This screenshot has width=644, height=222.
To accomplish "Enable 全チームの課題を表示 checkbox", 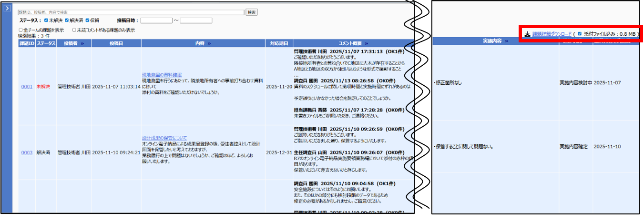I will [x=20, y=30].
